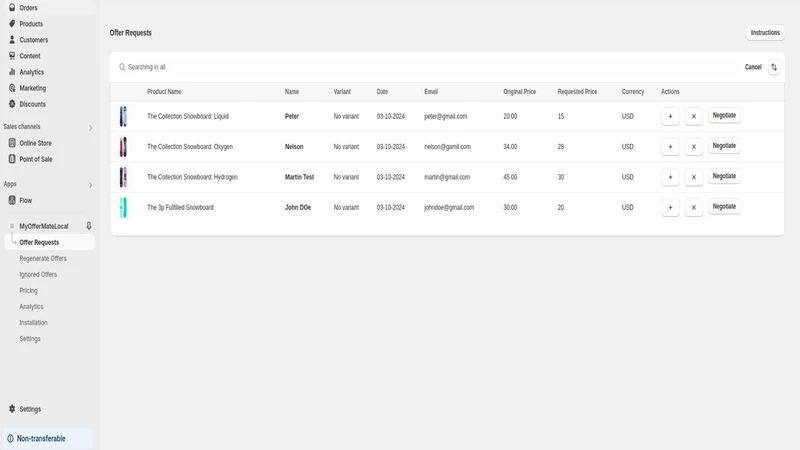This screenshot has height=450, width=800.
Task: Accept Peter's offer with plus icon
Action: tap(670, 116)
